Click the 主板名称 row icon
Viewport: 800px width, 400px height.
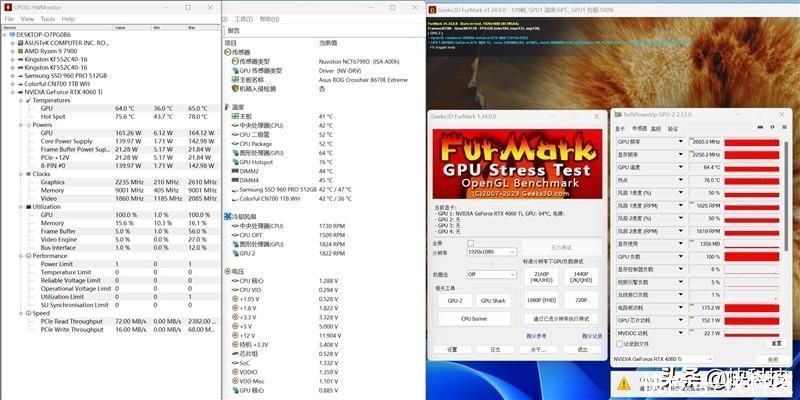[x=235, y=80]
